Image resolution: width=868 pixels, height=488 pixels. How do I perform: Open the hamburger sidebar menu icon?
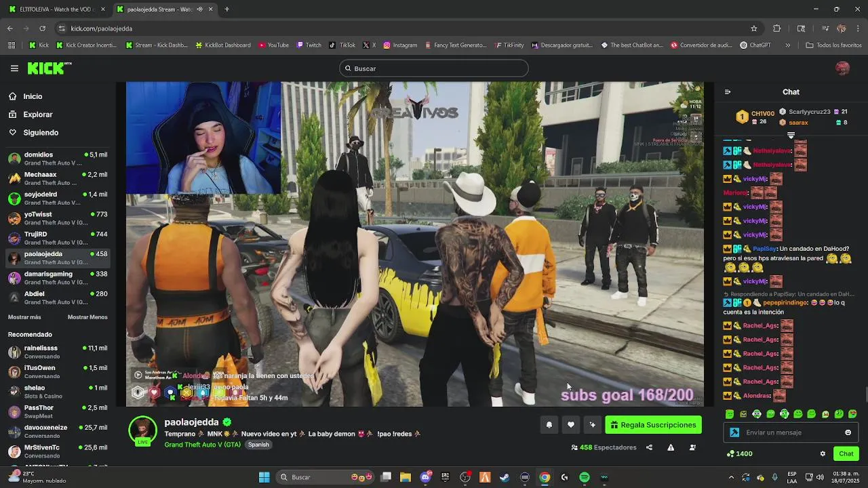[x=14, y=68]
